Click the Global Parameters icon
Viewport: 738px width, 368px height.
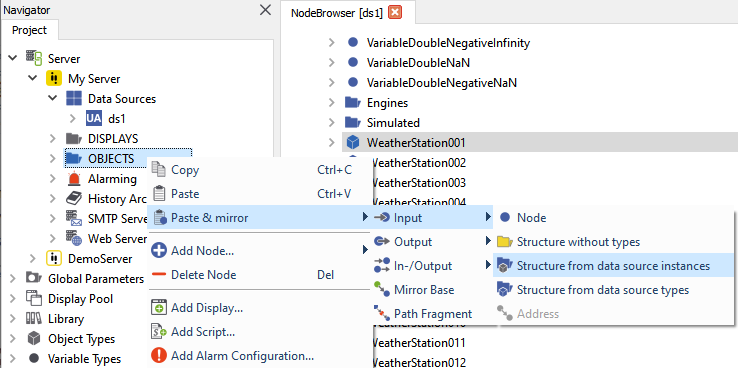[34, 278]
